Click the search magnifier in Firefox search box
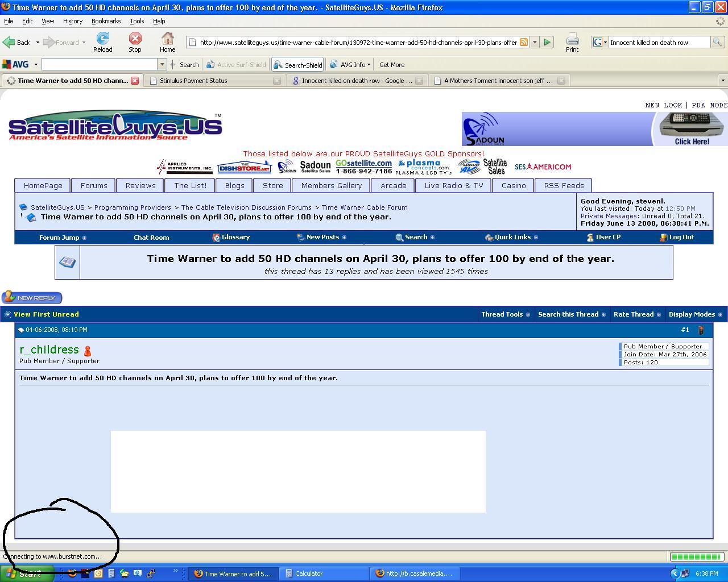This screenshot has height=582, width=728. (x=717, y=42)
